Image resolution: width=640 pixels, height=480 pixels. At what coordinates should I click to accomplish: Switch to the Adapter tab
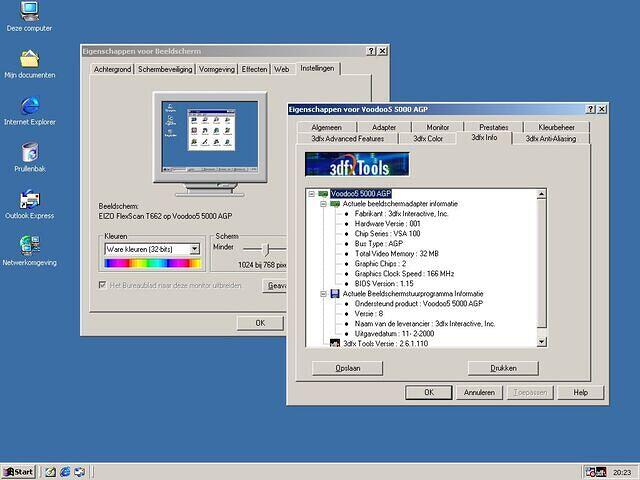[384, 127]
